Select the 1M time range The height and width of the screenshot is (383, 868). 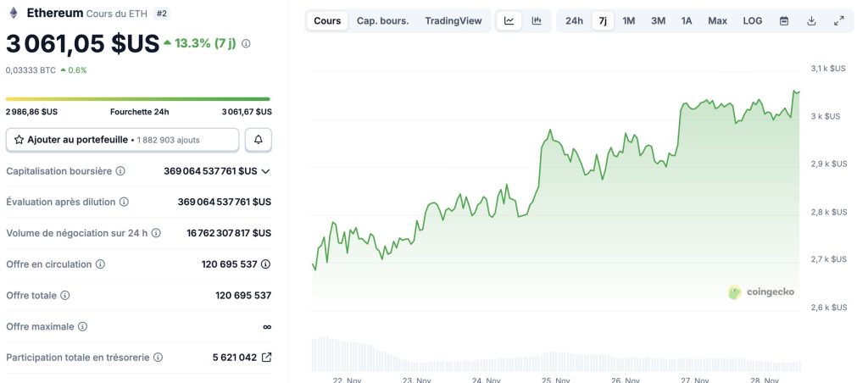[629, 21]
